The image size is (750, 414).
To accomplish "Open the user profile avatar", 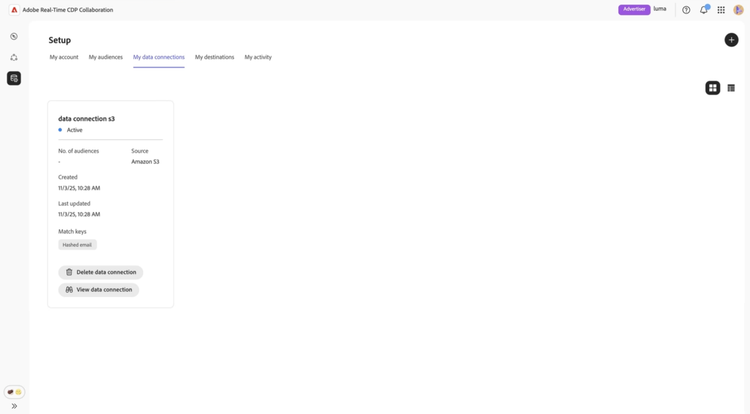I will 738,10.
